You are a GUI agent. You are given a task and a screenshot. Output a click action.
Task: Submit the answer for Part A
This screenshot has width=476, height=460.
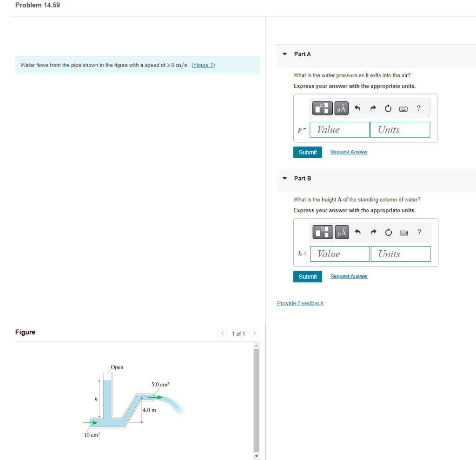click(x=307, y=152)
